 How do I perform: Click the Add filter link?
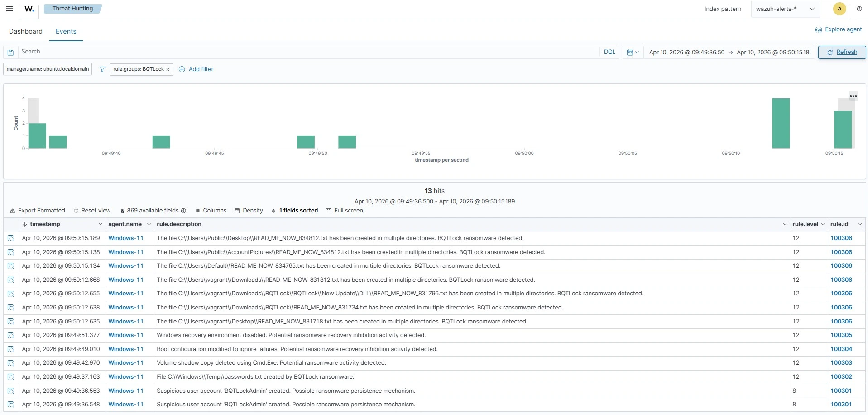coord(201,69)
